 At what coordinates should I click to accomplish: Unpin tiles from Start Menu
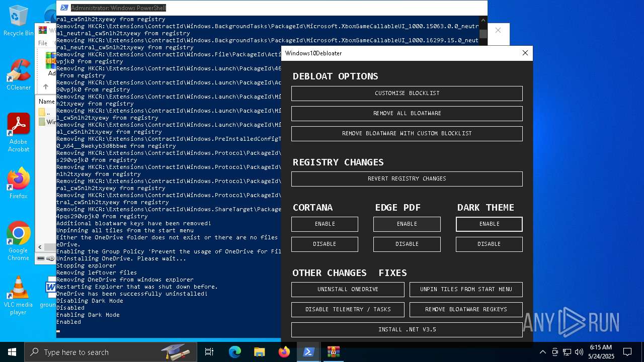tap(466, 290)
